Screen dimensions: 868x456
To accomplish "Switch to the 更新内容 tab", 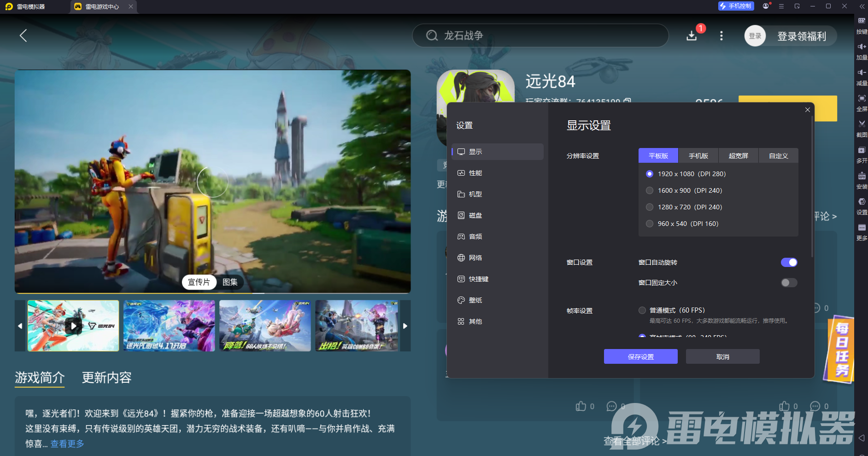I will (x=107, y=378).
